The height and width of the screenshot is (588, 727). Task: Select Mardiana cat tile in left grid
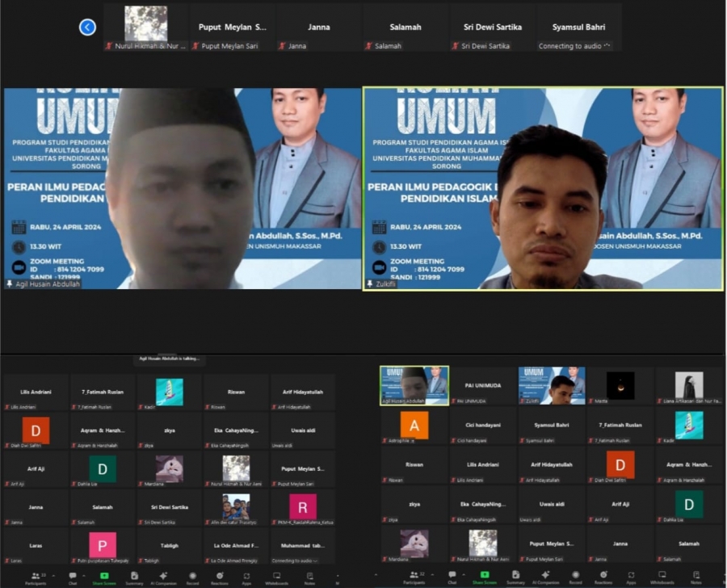[x=170, y=468]
